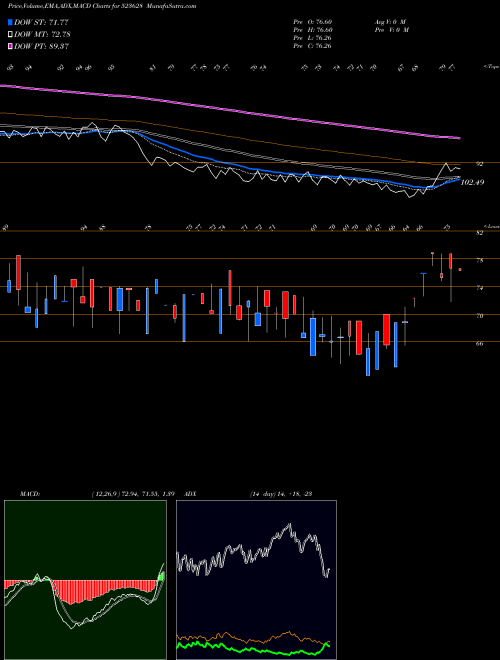Click the 'Pre C: 76.26' close value
Viewport: 500px width, 660px height.
click(312, 46)
